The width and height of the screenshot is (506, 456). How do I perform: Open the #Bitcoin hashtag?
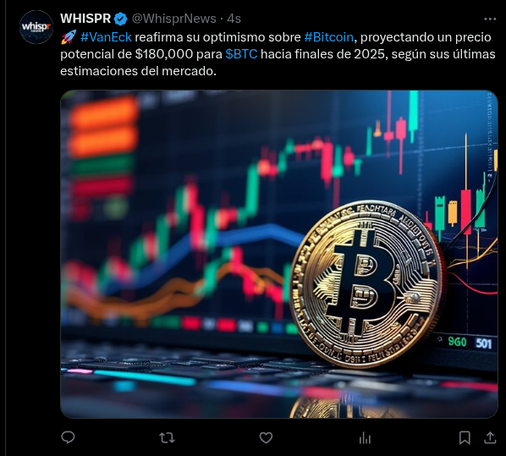click(329, 37)
